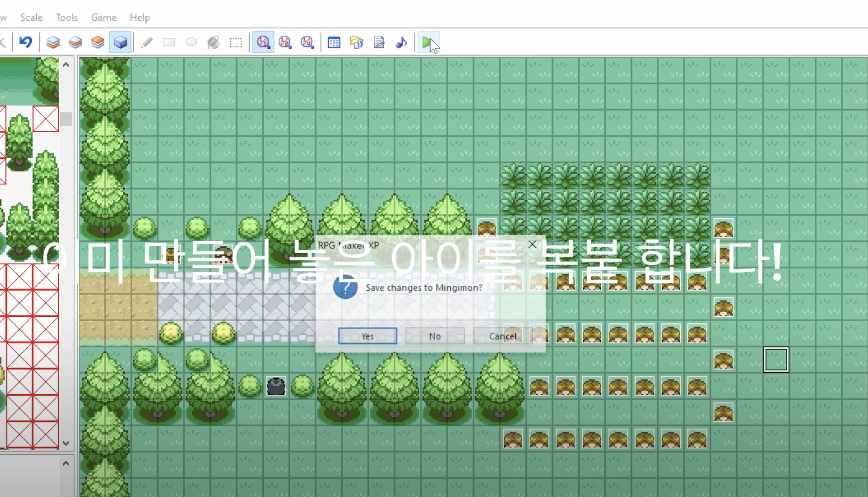Click the map list panel scroll up arrow

(x=66, y=463)
